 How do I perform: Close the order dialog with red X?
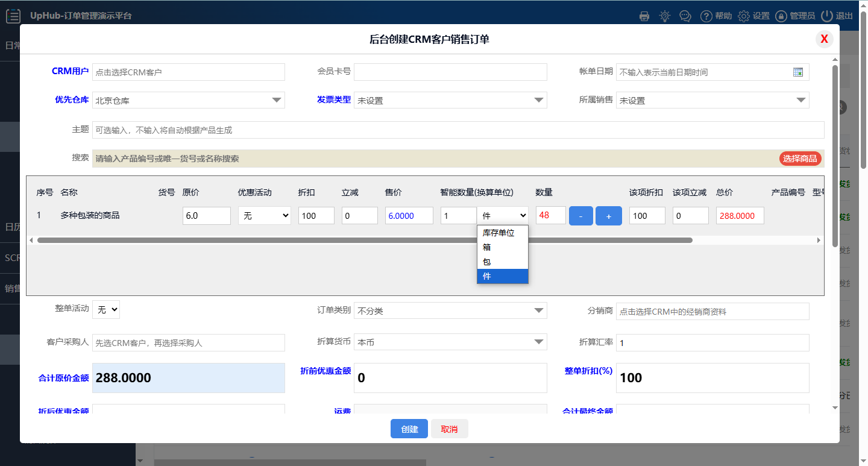click(824, 39)
